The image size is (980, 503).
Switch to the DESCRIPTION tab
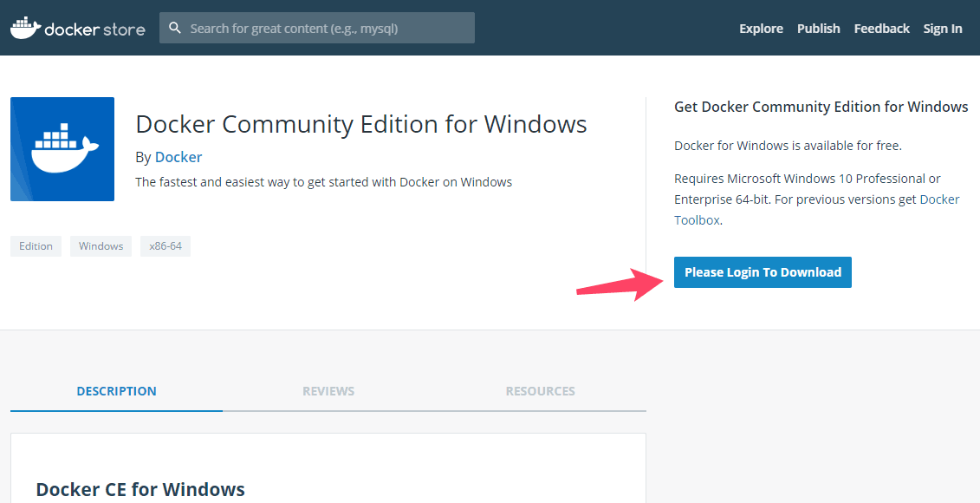pyautogui.click(x=116, y=391)
